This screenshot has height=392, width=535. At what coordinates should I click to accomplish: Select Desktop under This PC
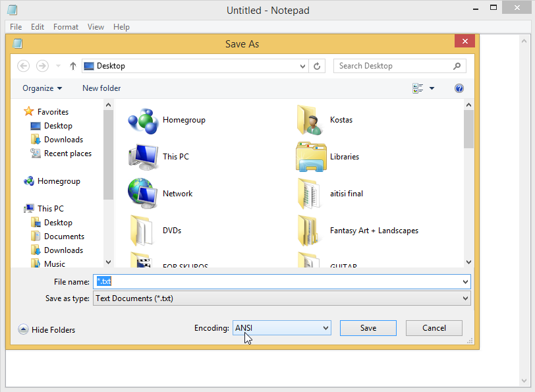[51, 223]
